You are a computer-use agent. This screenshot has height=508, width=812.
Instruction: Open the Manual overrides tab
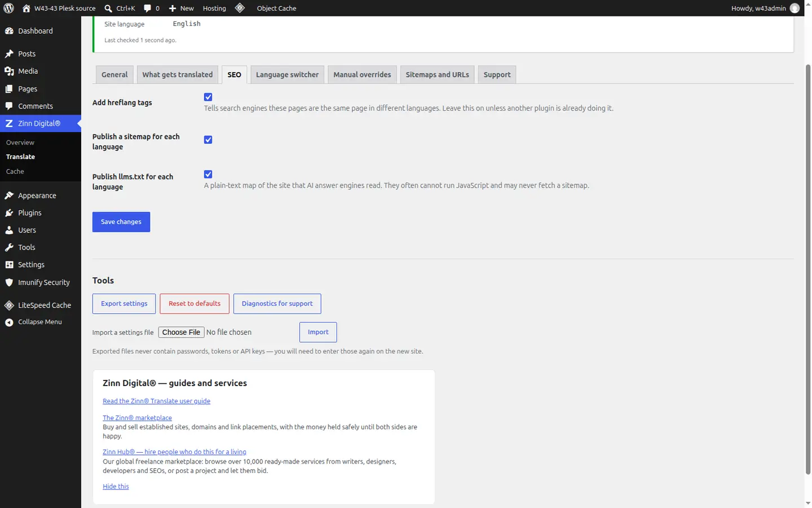[362, 75]
